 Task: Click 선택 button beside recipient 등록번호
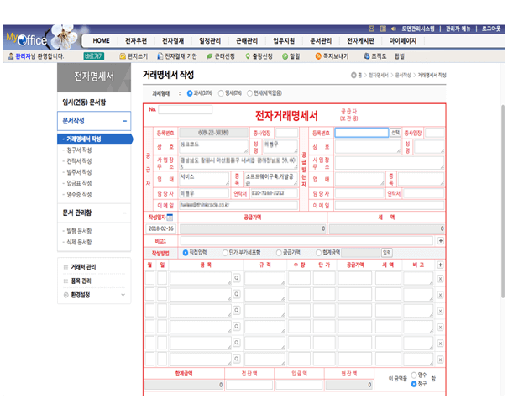395,133
